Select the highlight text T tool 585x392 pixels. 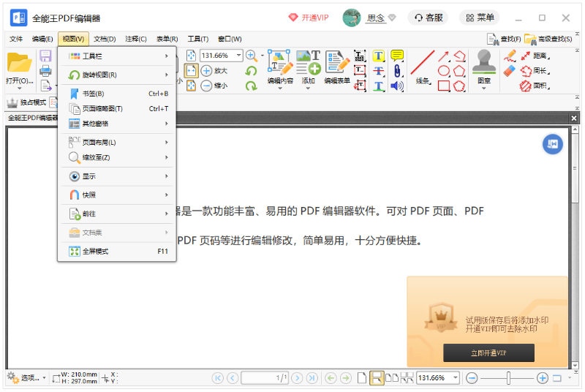pyautogui.click(x=379, y=56)
